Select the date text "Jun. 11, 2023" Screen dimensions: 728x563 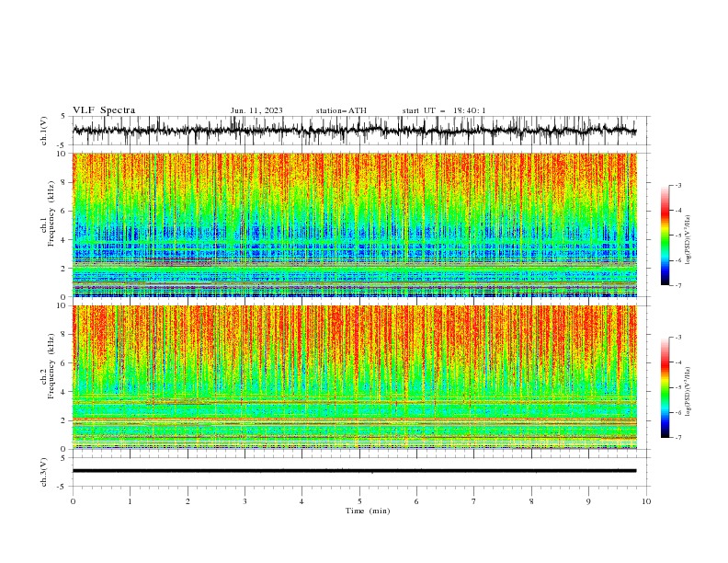coord(256,110)
